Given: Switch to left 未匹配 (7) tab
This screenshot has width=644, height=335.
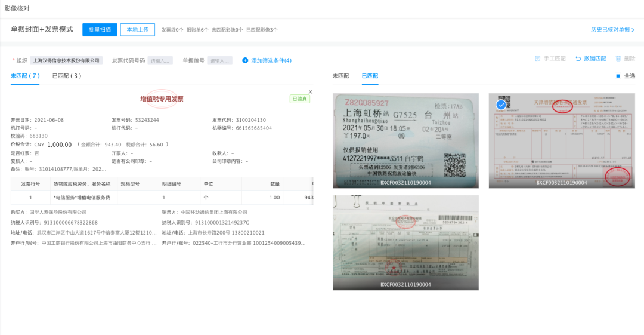Looking at the screenshot, I should 25,76.
